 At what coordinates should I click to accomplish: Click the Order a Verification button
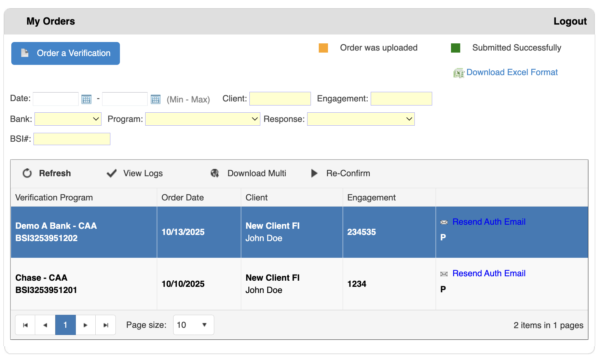66,53
